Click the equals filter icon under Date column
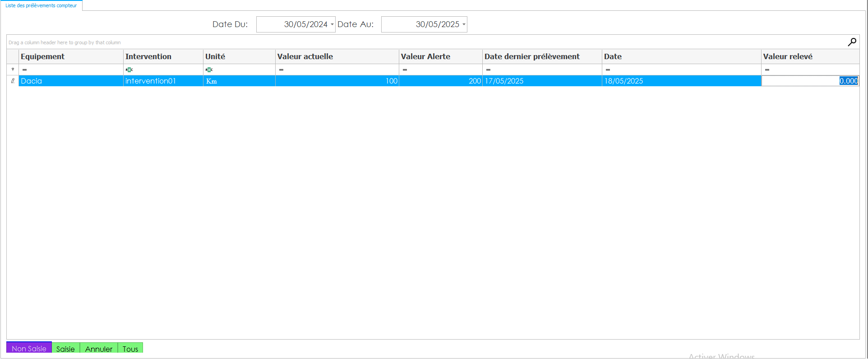 click(x=608, y=70)
